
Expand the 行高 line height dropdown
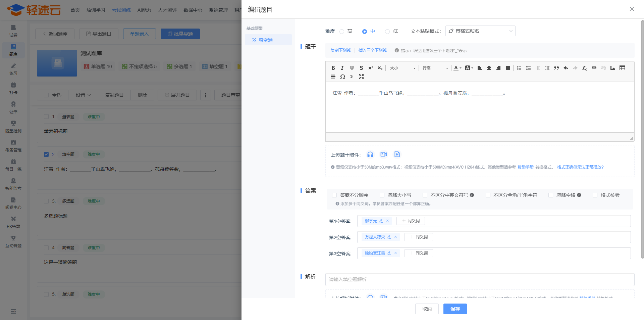tap(435, 68)
